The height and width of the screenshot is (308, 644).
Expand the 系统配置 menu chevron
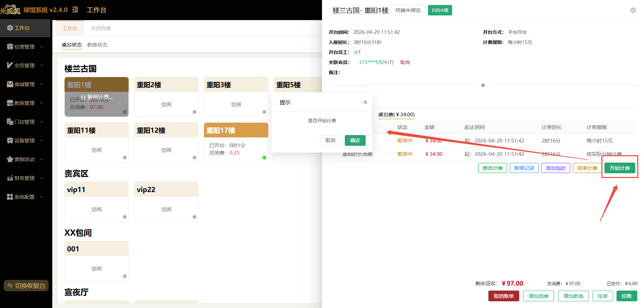click(x=42, y=197)
